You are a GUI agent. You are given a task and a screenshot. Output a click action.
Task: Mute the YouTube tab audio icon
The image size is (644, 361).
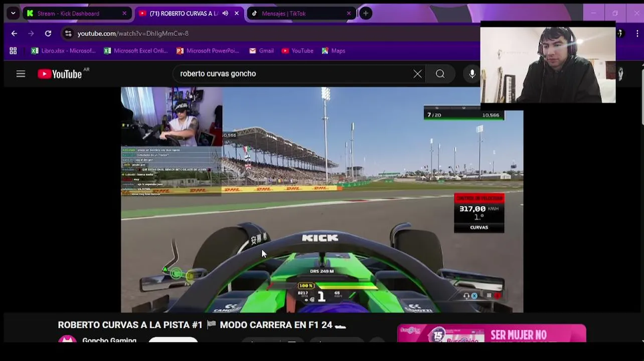point(225,14)
